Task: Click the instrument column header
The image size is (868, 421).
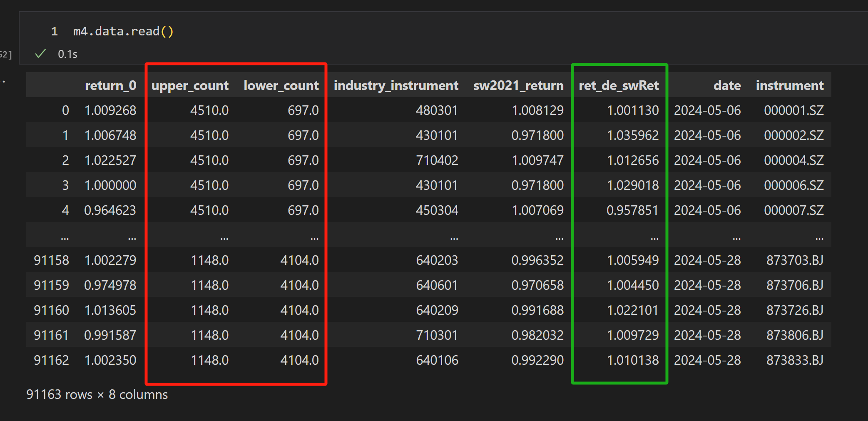Action: 789,85
